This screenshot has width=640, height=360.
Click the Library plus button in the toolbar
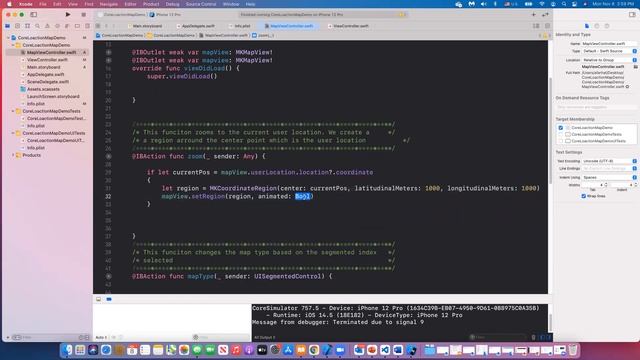(533, 14)
